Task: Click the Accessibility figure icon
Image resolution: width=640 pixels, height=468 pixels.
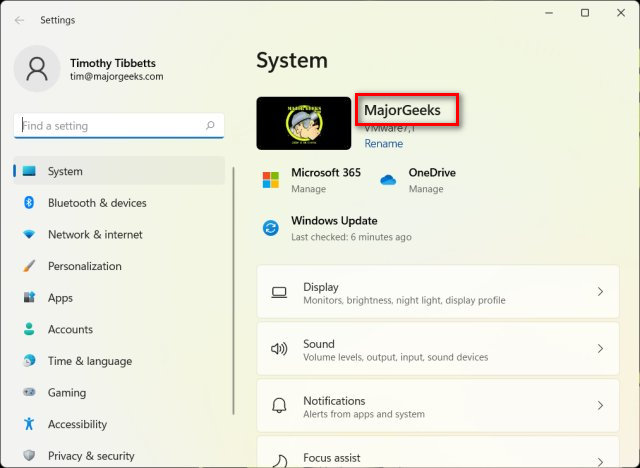Action: [29, 424]
